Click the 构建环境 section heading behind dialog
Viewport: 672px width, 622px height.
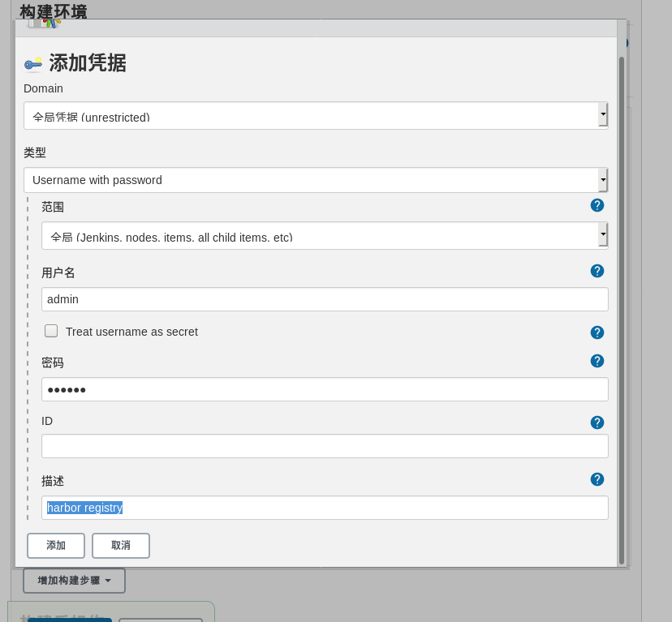click(x=53, y=11)
